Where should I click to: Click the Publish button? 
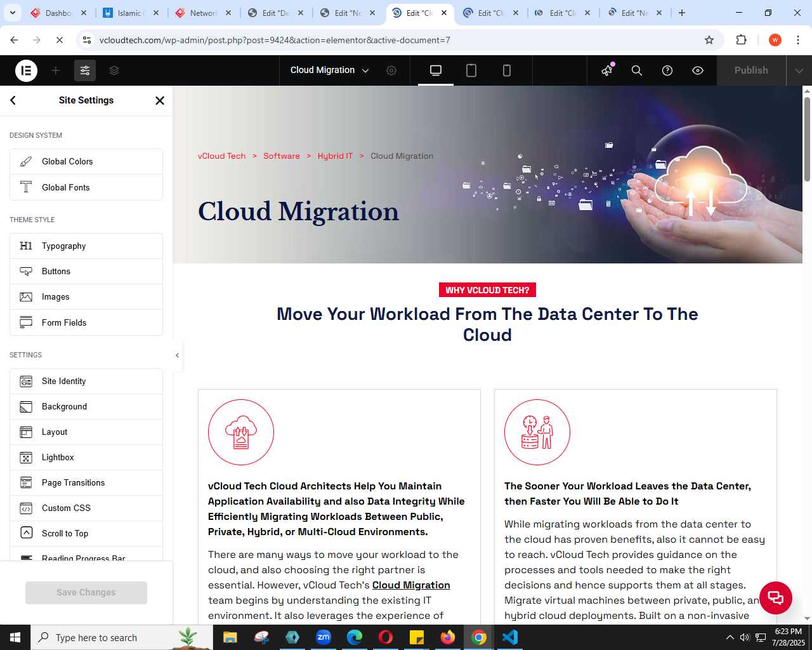pos(751,70)
